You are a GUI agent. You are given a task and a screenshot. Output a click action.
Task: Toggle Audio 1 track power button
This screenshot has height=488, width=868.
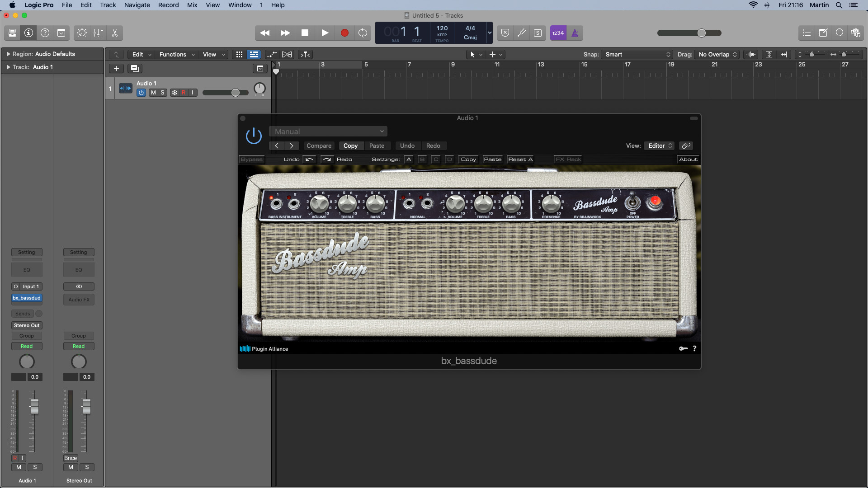141,93
